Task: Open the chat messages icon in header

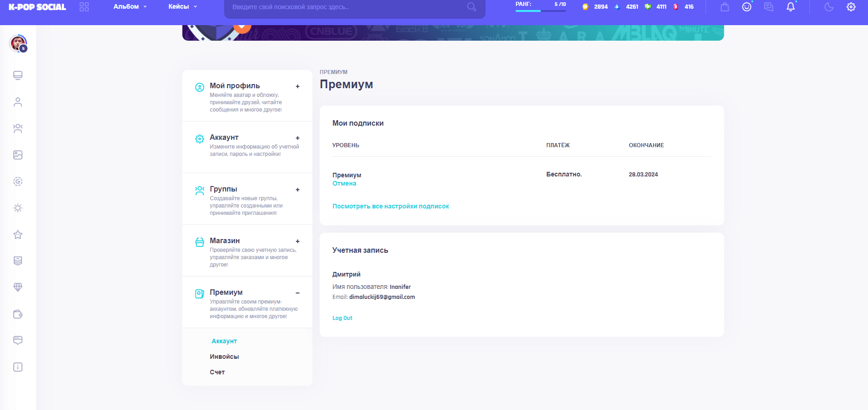Action: (x=769, y=7)
